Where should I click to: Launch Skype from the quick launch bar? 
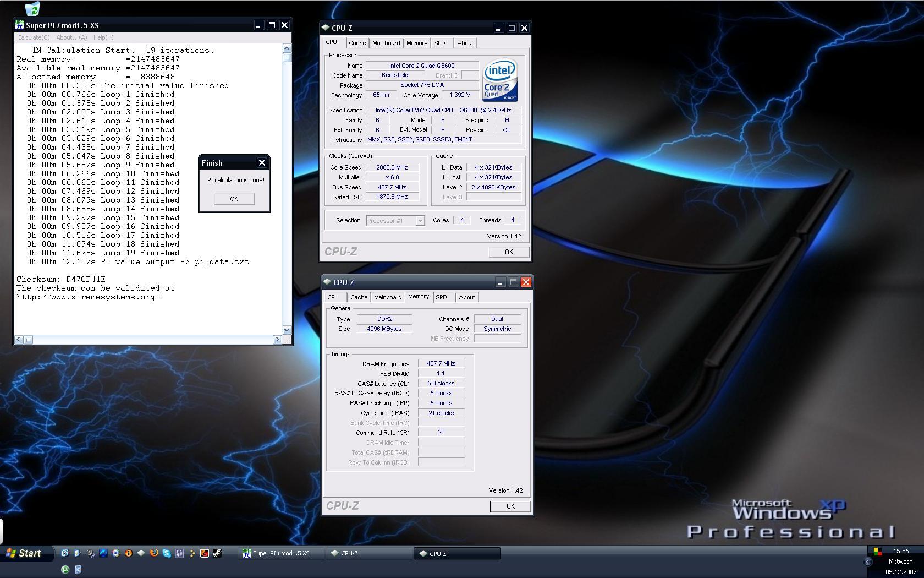167,553
